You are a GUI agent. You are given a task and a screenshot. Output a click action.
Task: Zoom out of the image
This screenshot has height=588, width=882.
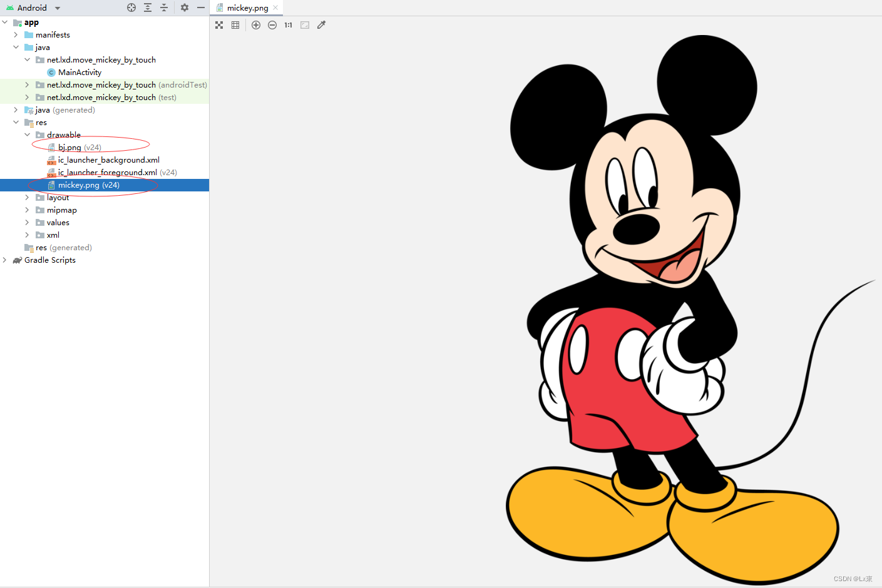click(272, 25)
